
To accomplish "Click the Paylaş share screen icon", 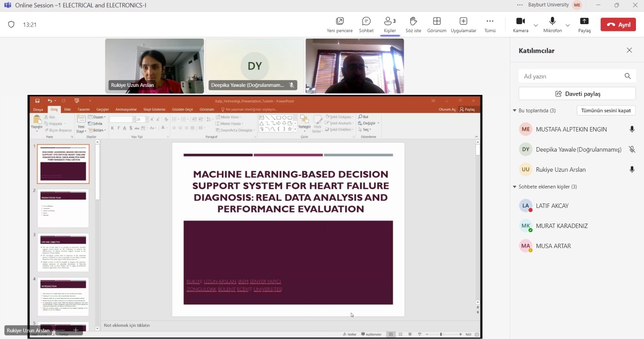I will pyautogui.click(x=584, y=25).
